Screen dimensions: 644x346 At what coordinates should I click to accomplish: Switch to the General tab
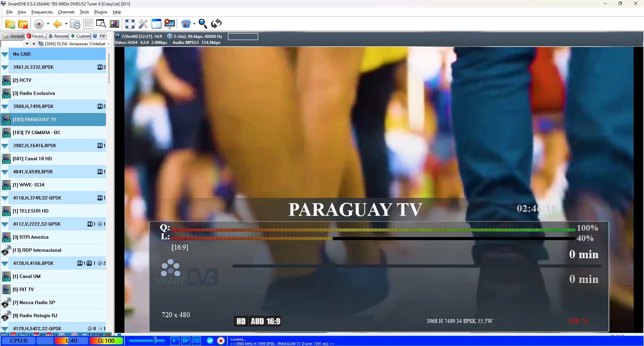[x=13, y=36]
